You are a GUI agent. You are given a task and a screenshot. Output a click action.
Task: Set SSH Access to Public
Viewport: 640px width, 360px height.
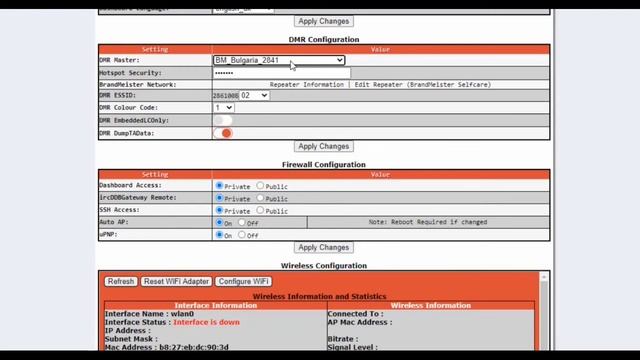point(260,210)
